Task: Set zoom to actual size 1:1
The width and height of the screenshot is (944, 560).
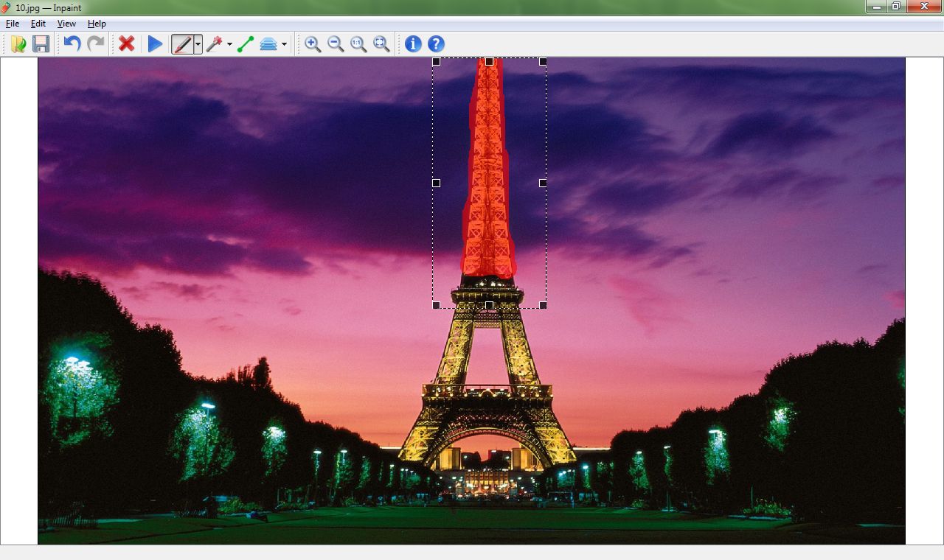Action: pos(358,44)
